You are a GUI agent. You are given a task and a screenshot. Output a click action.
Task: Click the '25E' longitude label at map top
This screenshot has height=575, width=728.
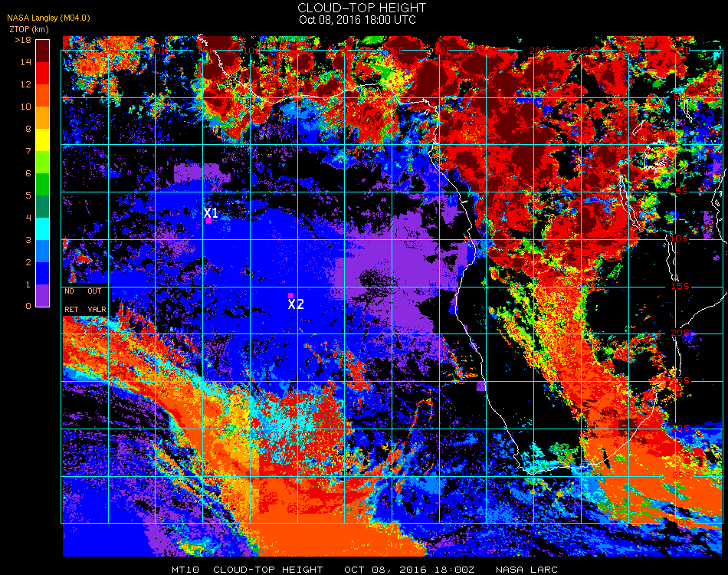585,50
